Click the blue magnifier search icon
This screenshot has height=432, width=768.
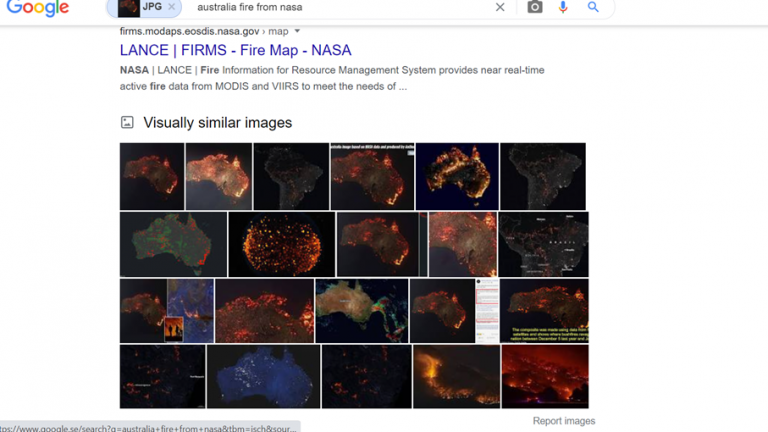click(593, 7)
